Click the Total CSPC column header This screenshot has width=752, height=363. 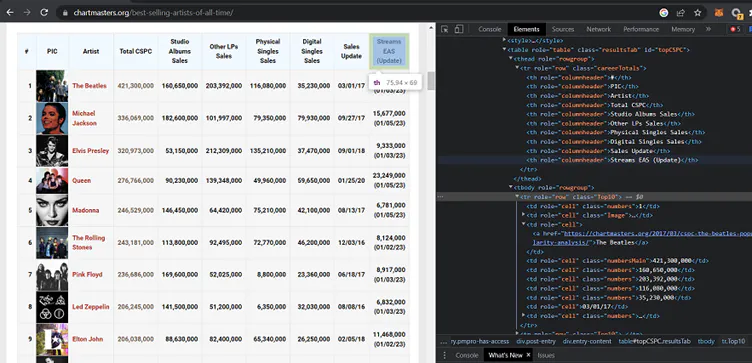click(135, 51)
